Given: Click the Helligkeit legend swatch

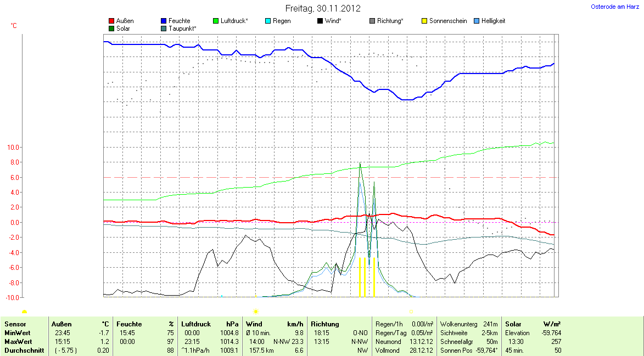Looking at the screenshot, I should tap(477, 21).
